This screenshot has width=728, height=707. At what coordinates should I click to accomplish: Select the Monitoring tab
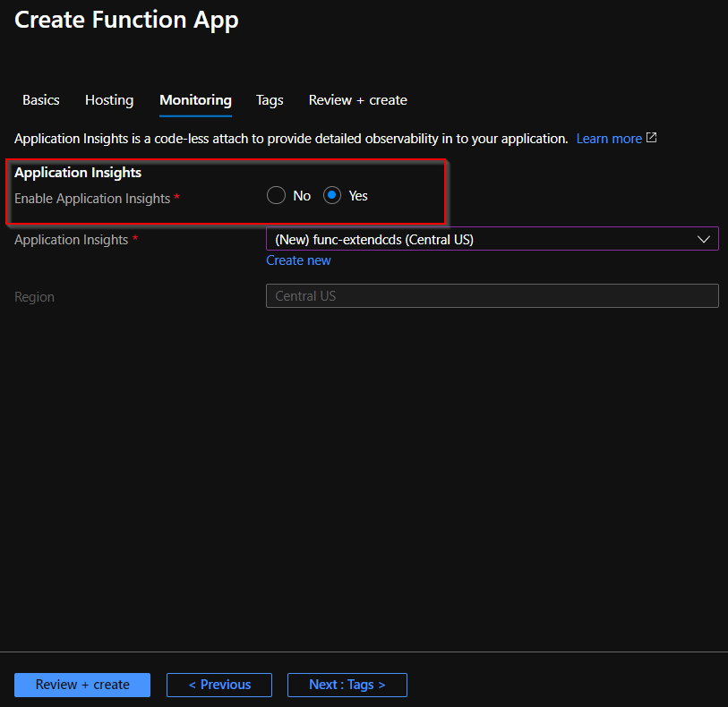[x=195, y=100]
